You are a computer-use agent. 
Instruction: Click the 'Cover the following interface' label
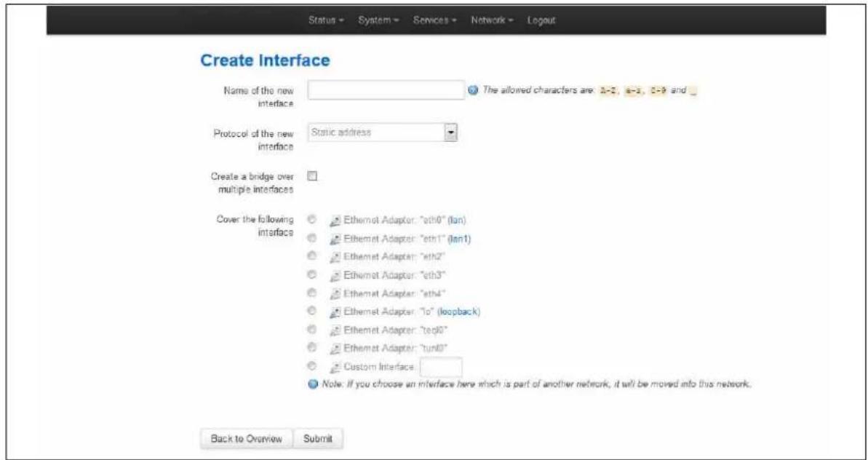(255, 226)
